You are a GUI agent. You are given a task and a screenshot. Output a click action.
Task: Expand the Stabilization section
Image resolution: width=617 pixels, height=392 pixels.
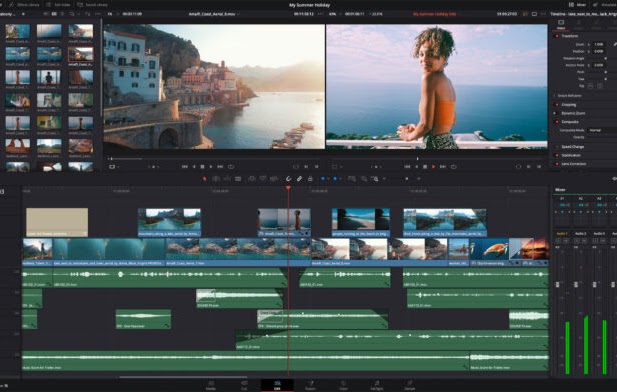(571, 155)
